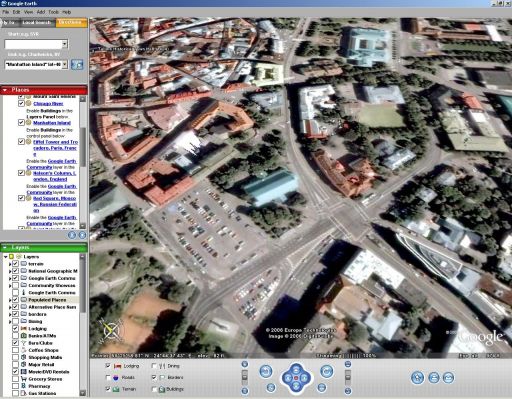Click bottom button of left zoom slider

(x=245, y=391)
